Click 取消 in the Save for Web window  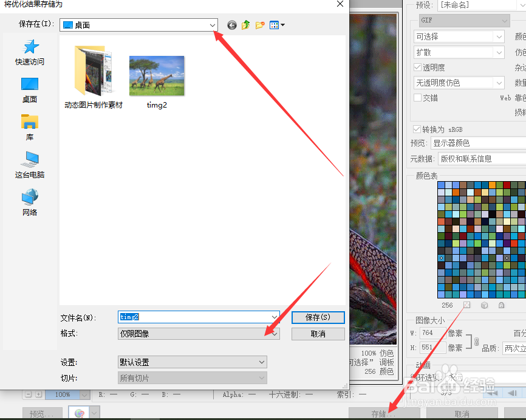[462, 414]
